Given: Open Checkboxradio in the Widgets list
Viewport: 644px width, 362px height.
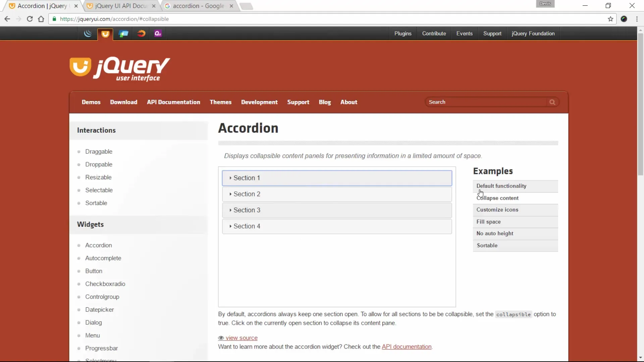Looking at the screenshot, I should click(x=105, y=284).
